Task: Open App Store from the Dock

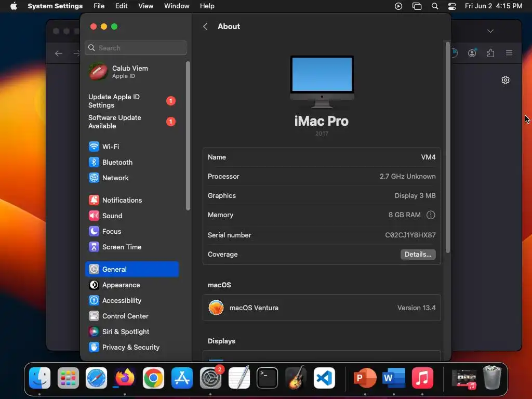Action: click(x=182, y=378)
